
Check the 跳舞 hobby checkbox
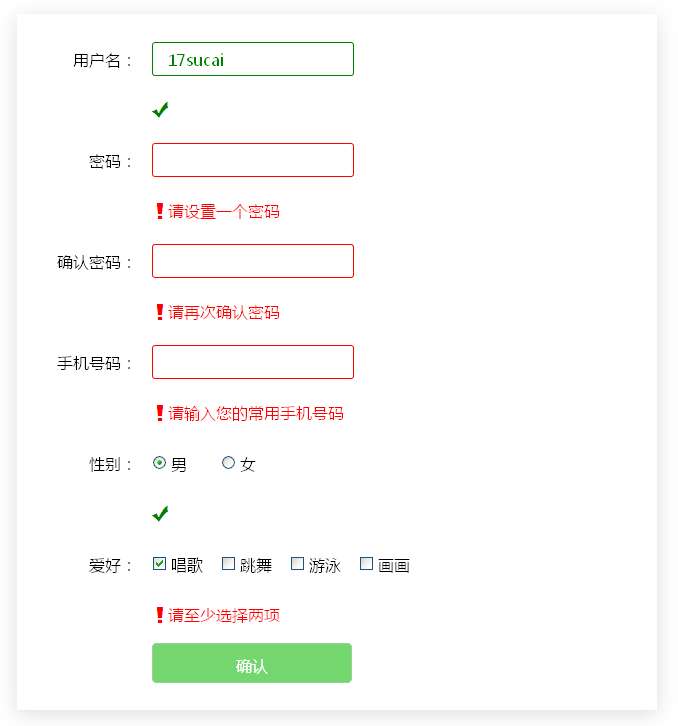tap(228, 564)
